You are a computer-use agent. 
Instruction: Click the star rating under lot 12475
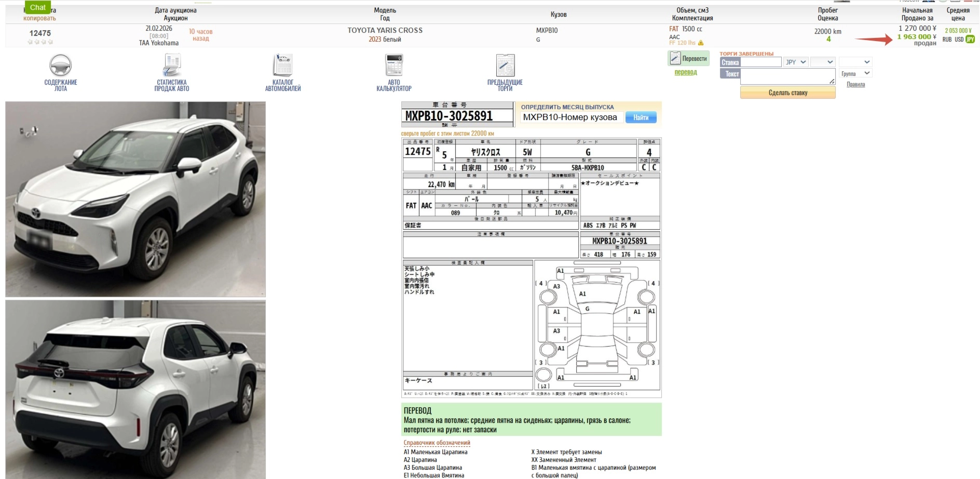tap(40, 42)
